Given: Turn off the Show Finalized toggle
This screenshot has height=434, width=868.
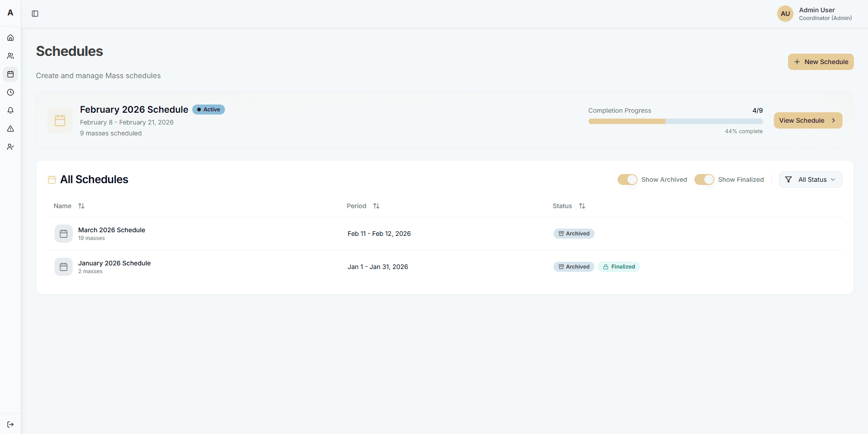Looking at the screenshot, I should click(x=705, y=180).
